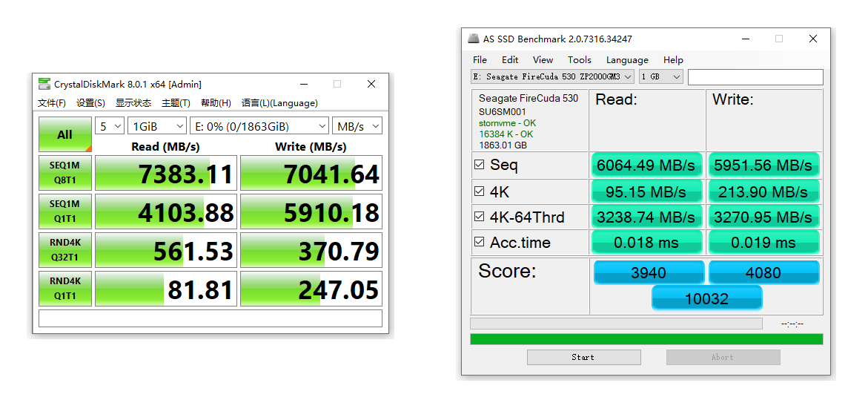The width and height of the screenshot is (868, 400).
Task: Open the 帮助(H) menu
Action: (216, 103)
